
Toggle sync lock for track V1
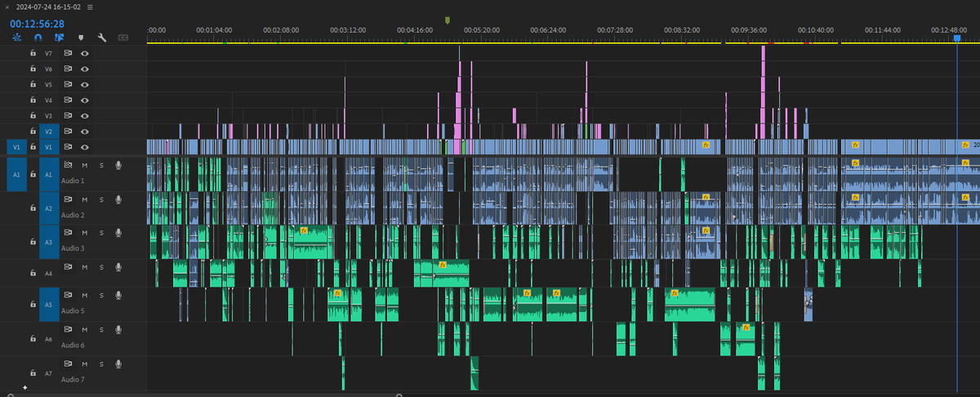69,147
